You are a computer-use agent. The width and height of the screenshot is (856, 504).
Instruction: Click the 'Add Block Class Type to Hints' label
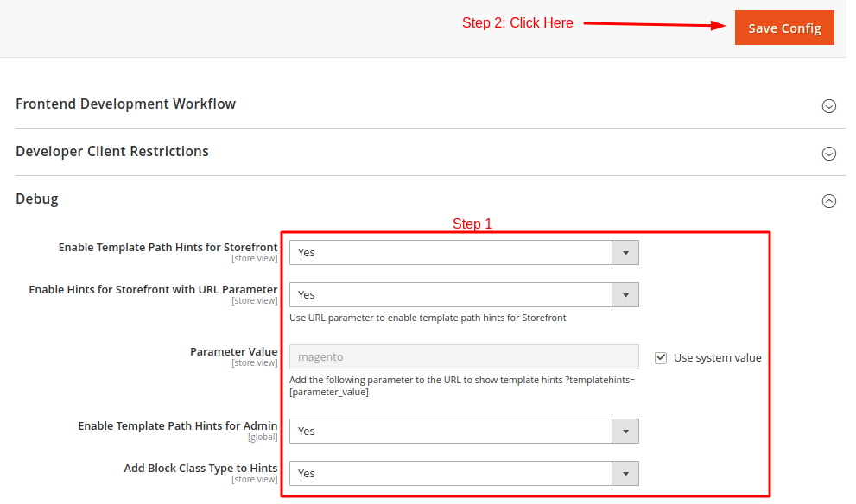(200, 468)
